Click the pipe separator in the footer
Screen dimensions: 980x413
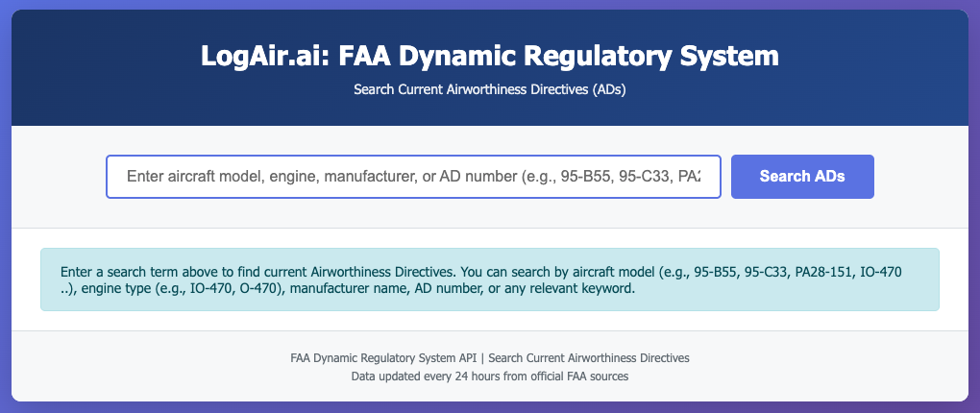pos(482,358)
